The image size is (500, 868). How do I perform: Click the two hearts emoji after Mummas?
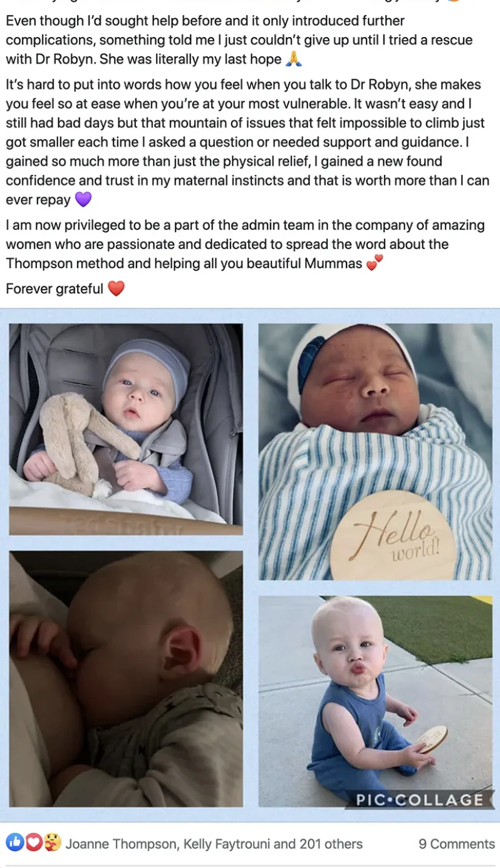375,263
